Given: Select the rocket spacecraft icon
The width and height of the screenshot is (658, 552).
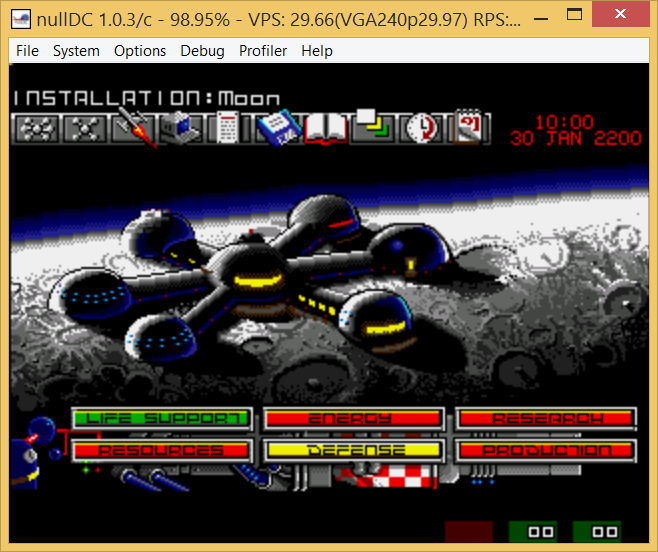Looking at the screenshot, I should [136, 127].
